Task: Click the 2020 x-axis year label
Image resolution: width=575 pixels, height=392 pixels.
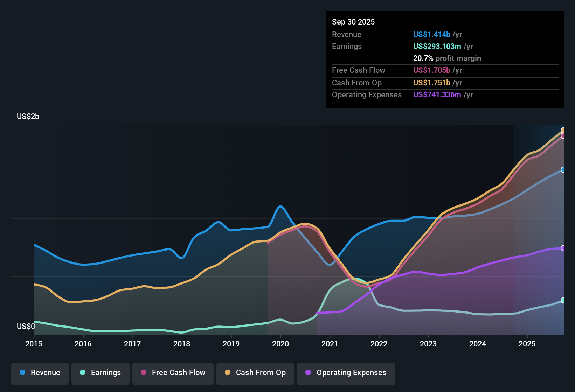Action: tap(280, 344)
